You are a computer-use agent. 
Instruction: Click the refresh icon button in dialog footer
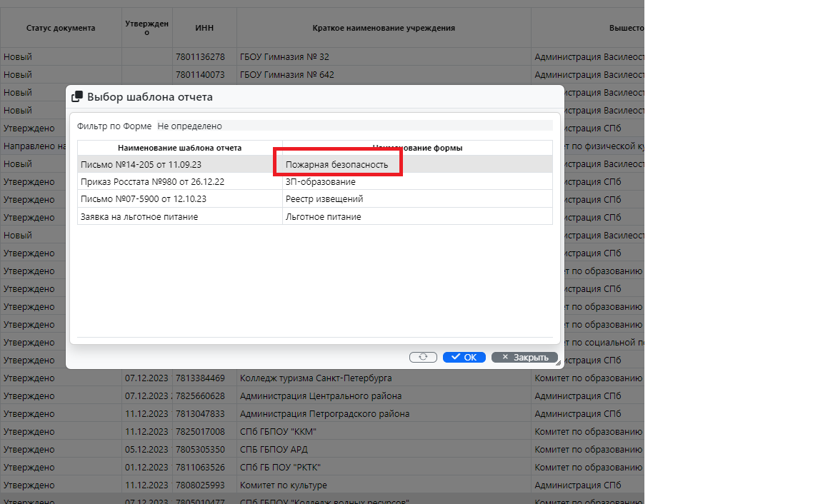pos(423,357)
